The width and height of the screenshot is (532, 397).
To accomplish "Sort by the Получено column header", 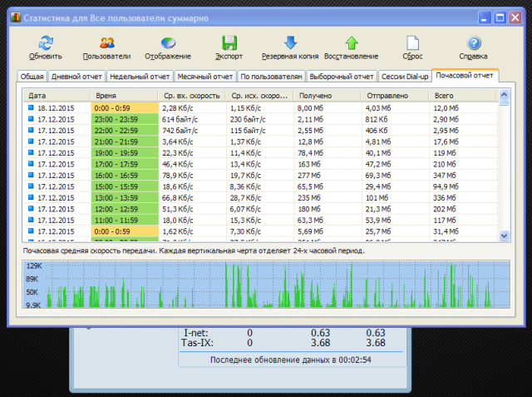I will (x=327, y=96).
